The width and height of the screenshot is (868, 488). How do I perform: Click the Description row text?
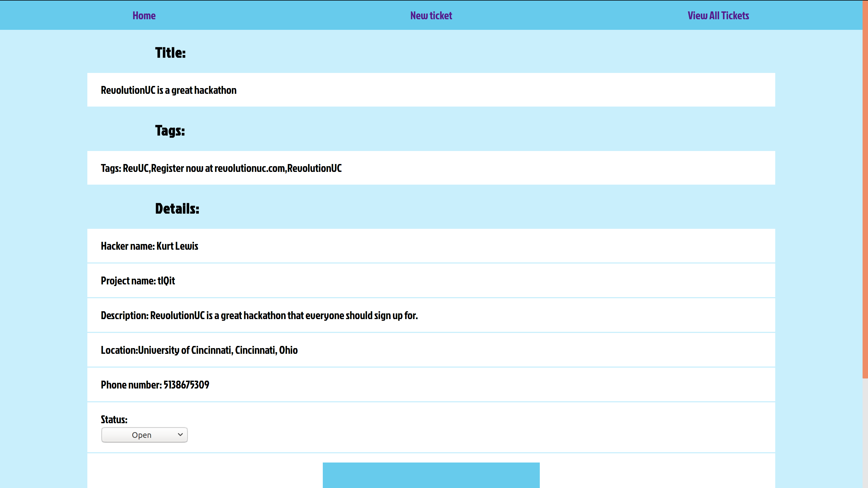coord(259,316)
